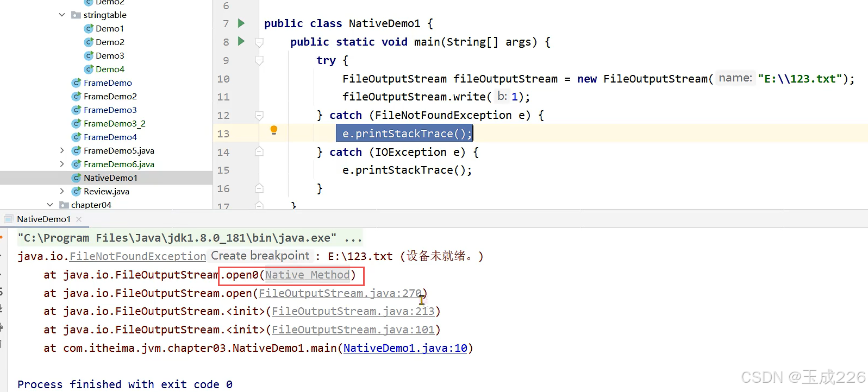Screen dimensions: 868x392
Task: Open FrameDemo3 class in project tree
Action: point(110,110)
